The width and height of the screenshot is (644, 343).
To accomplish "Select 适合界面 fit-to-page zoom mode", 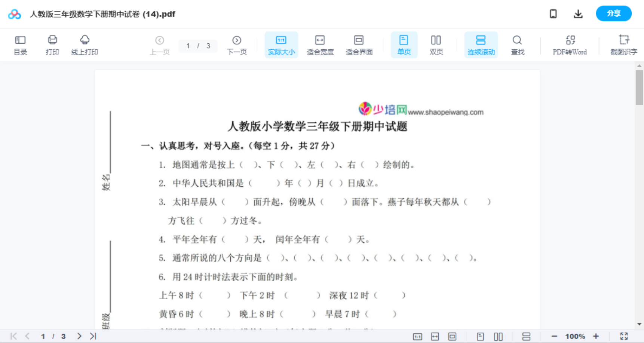I will [x=359, y=45].
